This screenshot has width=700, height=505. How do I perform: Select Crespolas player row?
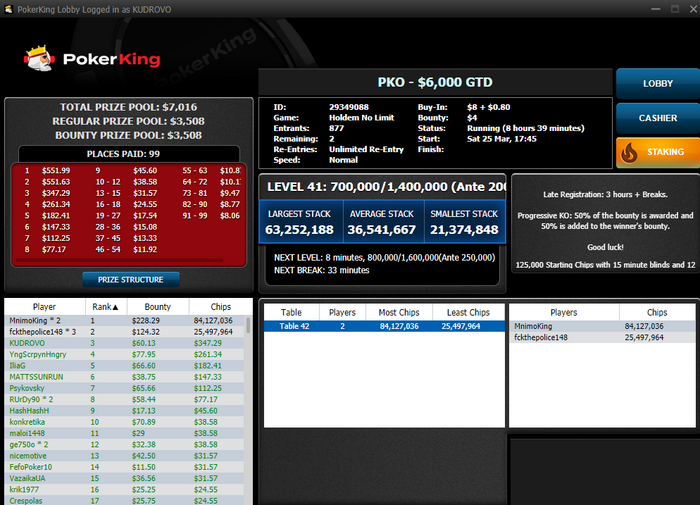tap(124, 501)
